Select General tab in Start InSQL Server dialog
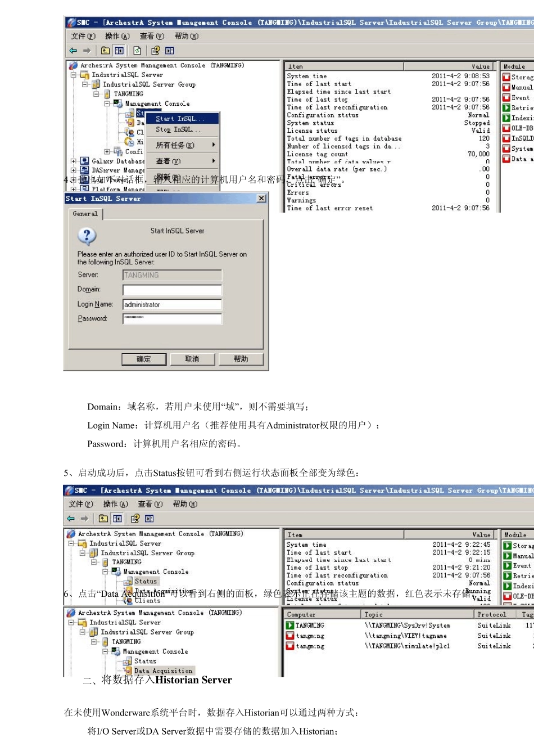 [85, 214]
